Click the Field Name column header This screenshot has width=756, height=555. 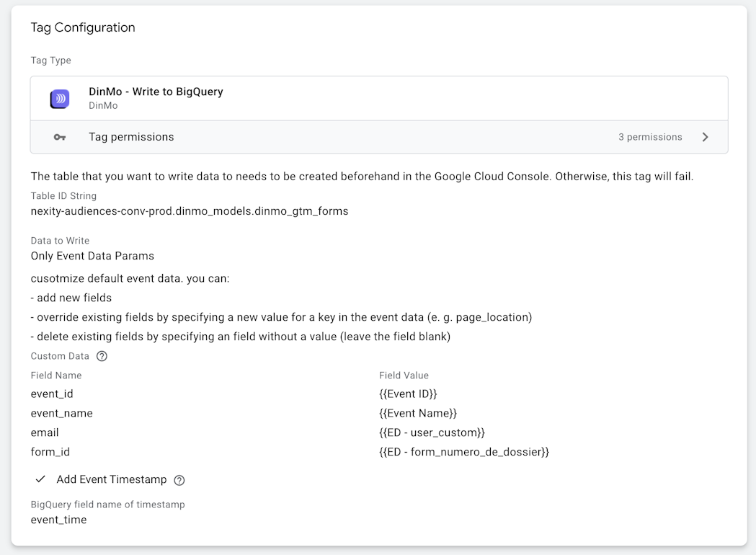coord(56,375)
